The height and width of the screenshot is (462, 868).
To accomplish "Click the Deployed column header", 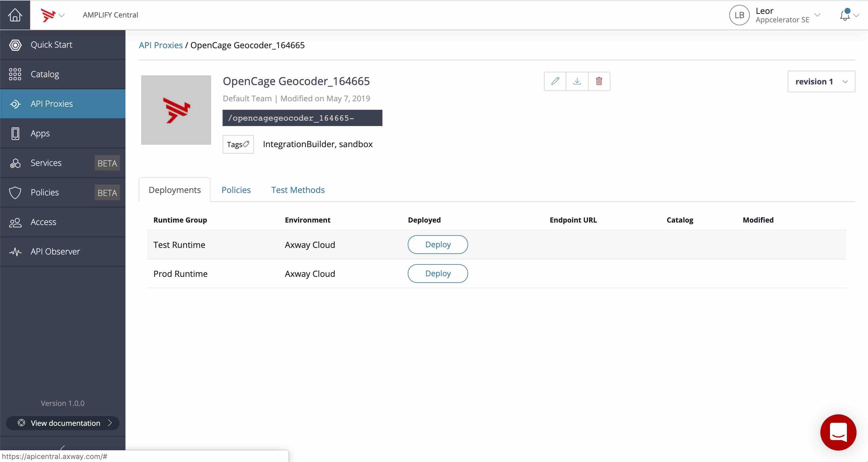I will (424, 220).
